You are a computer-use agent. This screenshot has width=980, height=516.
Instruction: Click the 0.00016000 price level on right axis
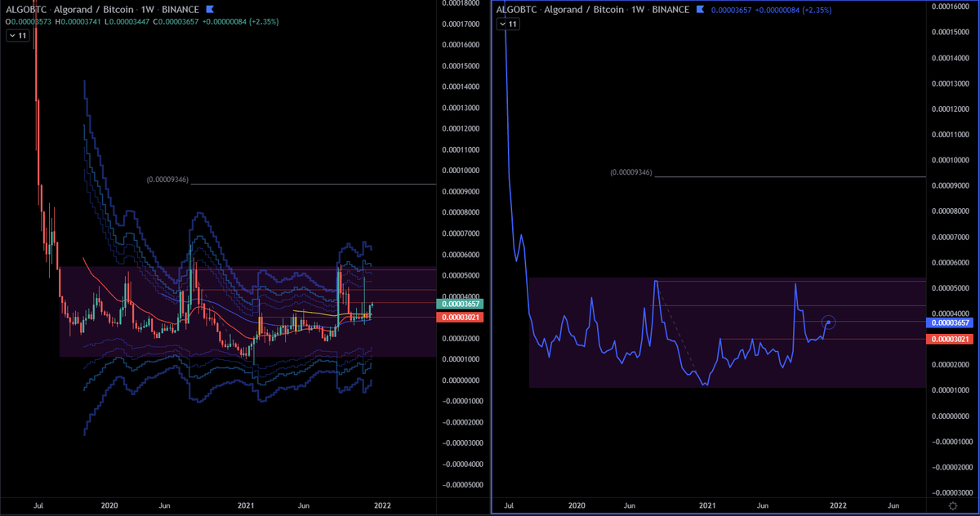[951, 7]
